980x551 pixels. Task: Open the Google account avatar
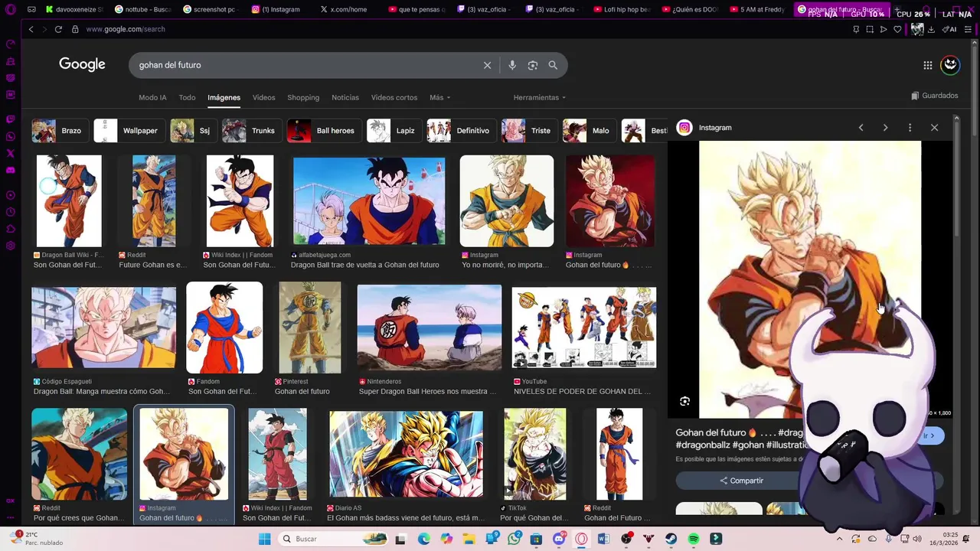click(x=950, y=65)
